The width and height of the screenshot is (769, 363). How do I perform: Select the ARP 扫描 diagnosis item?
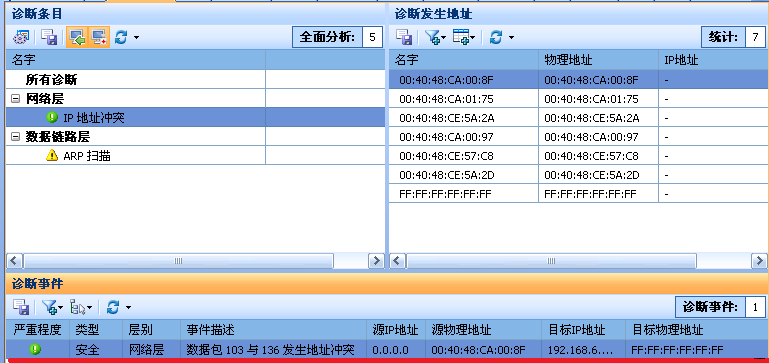point(195,156)
